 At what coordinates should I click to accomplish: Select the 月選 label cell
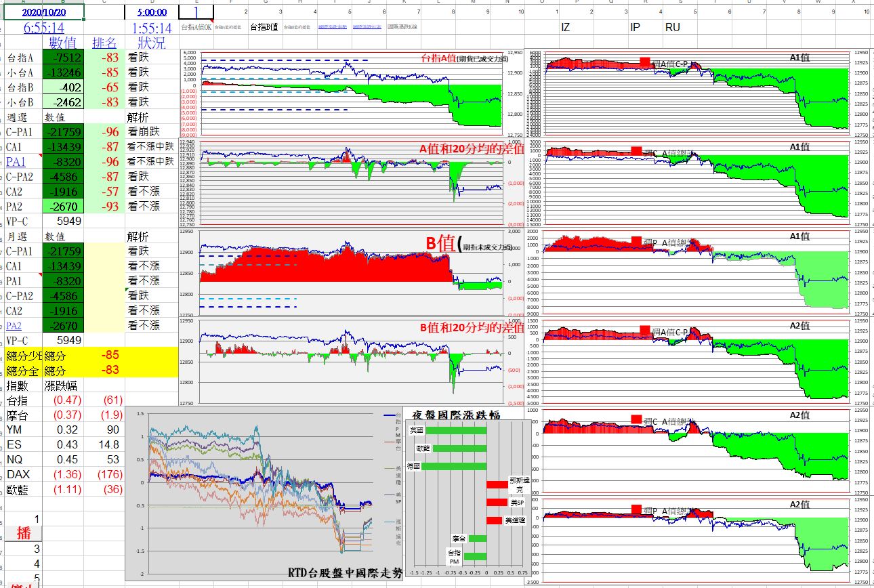coord(23,236)
